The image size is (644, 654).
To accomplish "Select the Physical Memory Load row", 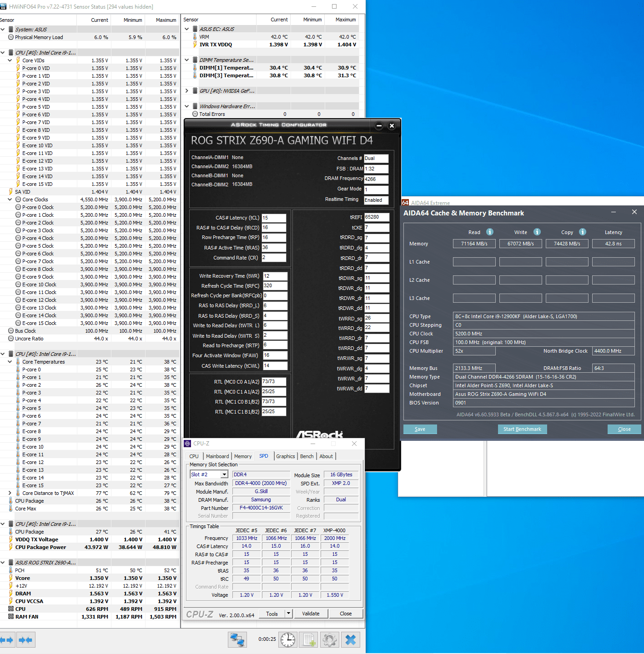I will [89, 37].
